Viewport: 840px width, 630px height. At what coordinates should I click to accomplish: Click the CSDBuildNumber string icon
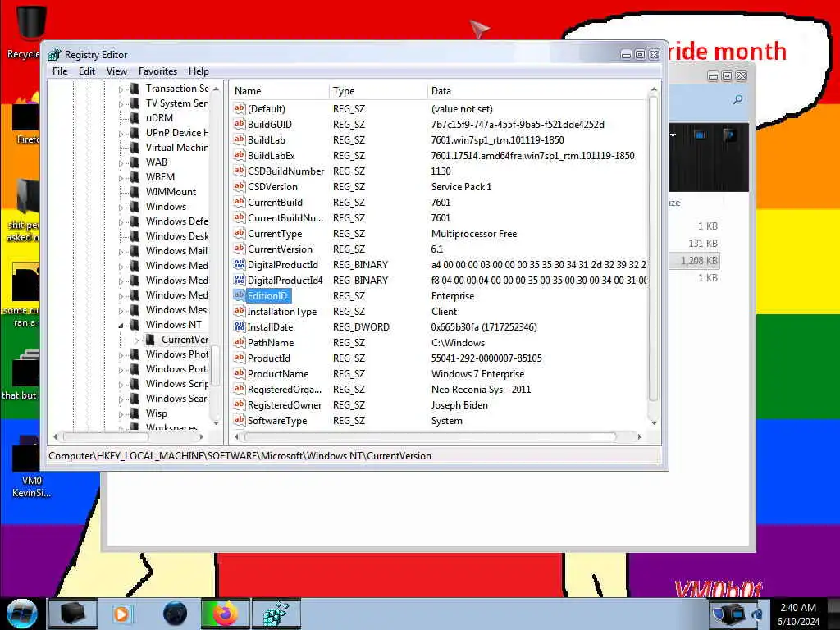240,171
